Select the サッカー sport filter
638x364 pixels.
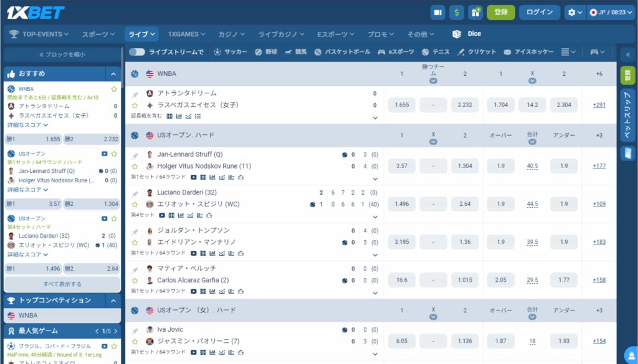point(231,52)
